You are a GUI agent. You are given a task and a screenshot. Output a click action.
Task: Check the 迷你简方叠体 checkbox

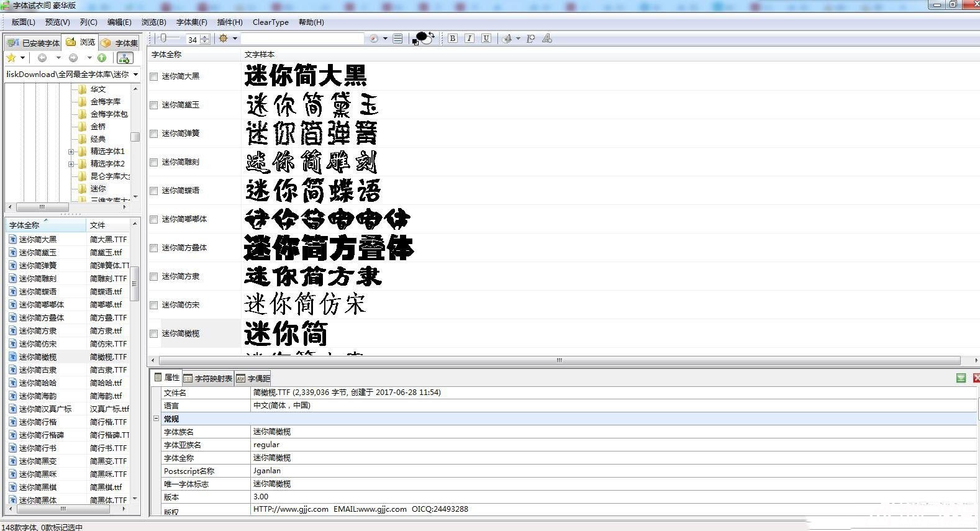point(153,248)
